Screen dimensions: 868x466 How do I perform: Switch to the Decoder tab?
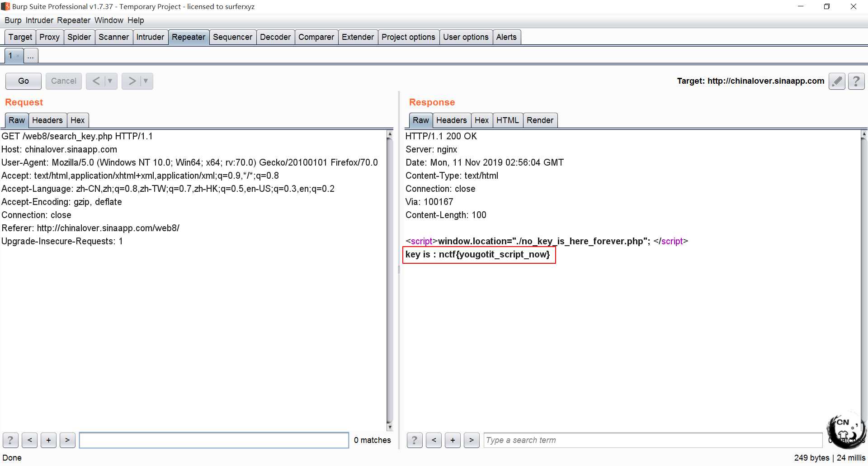point(275,37)
